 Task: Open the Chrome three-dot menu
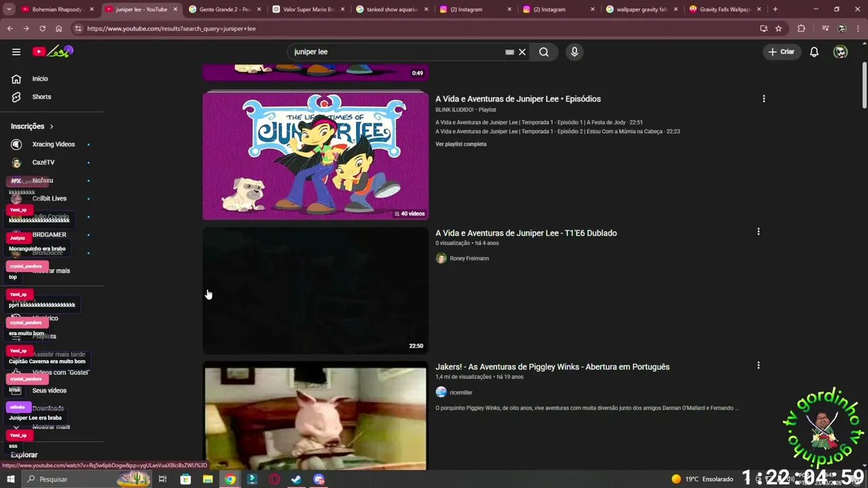click(x=858, y=28)
